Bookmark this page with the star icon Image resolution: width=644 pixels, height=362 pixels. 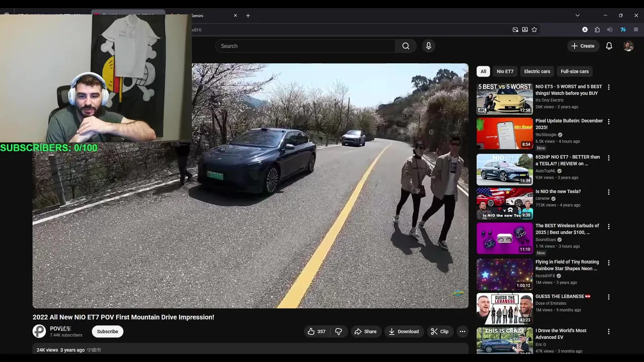[x=534, y=30]
